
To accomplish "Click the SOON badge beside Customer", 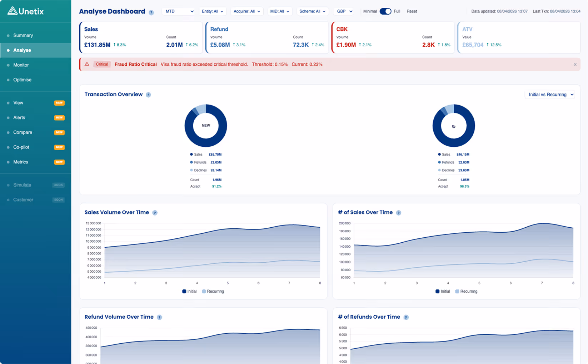I will point(59,200).
